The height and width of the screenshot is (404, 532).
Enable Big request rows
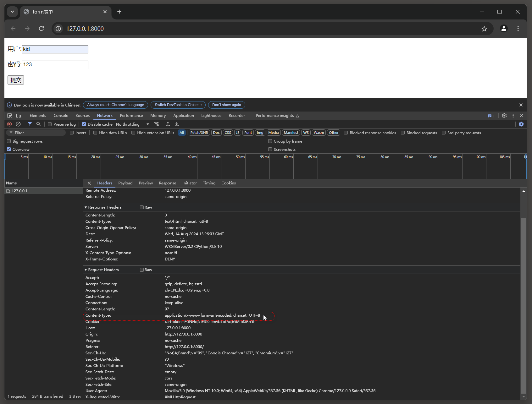[9, 141]
